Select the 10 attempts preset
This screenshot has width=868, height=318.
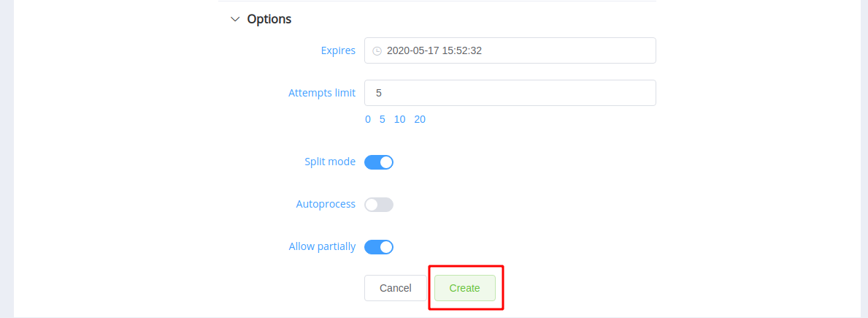pos(399,120)
